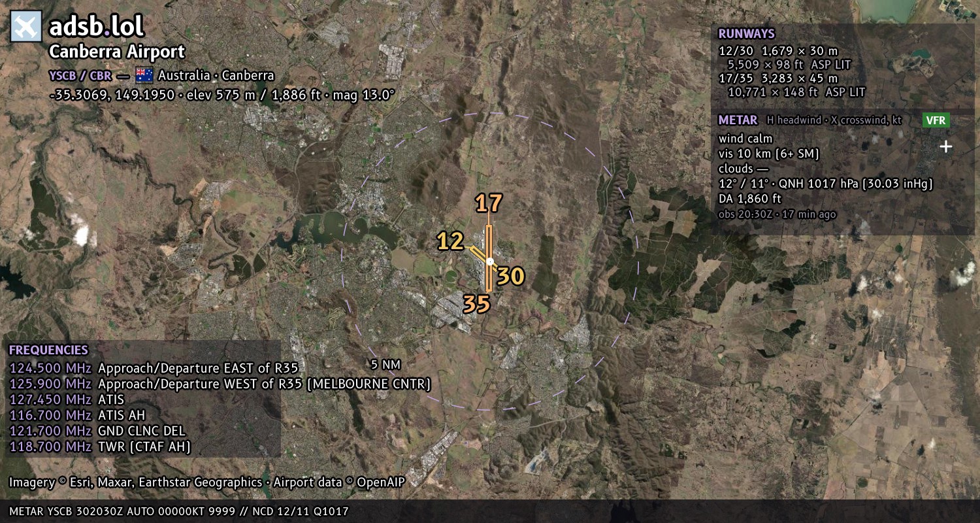Select the 124.500 MHz Approach/Departure EAST row

(x=154, y=367)
